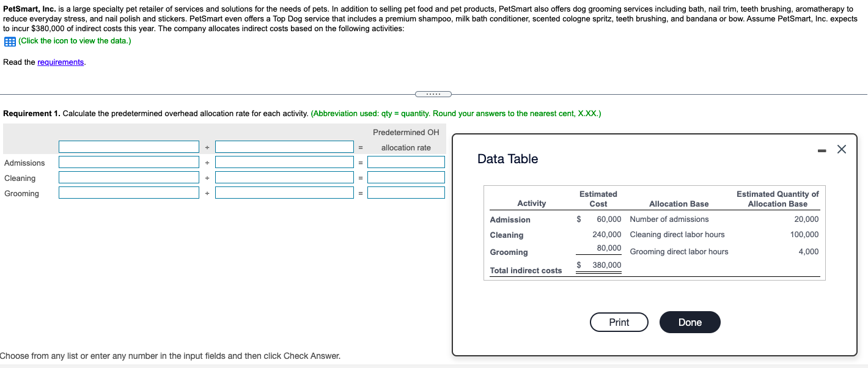Click the '380,000' total cost value

(x=606, y=265)
